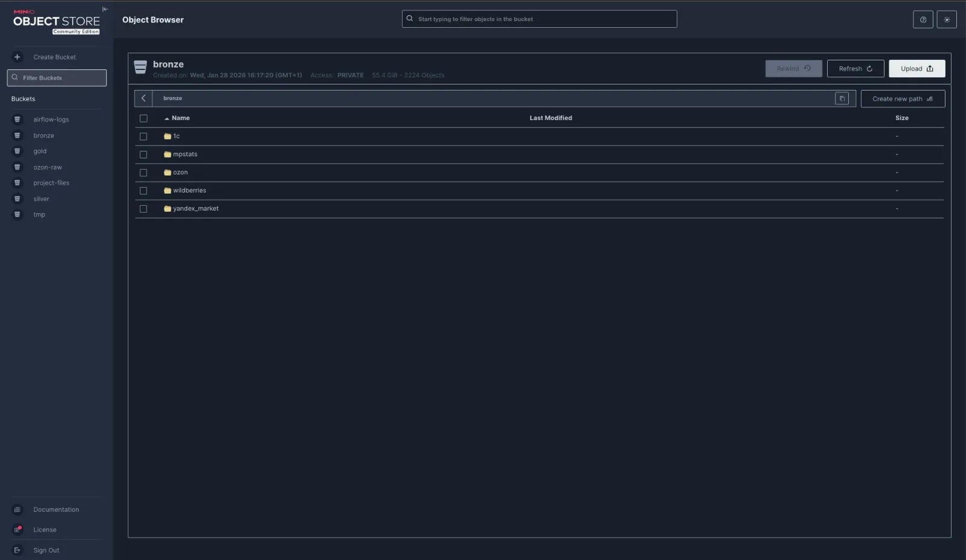This screenshot has height=560, width=966.
Task: Click the bronze bucket icon in the header
Action: 141,68
